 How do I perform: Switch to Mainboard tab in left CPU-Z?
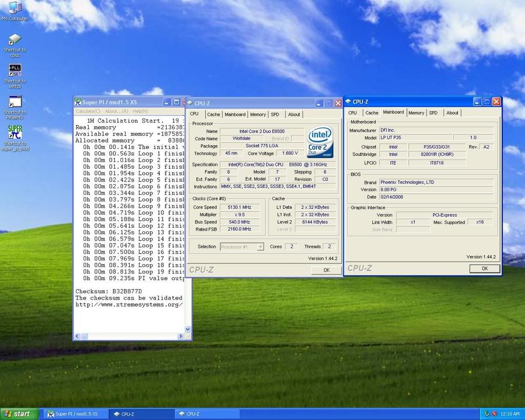coord(235,114)
